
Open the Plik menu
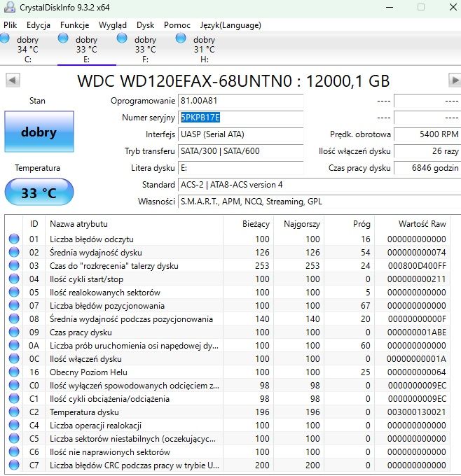coord(10,25)
